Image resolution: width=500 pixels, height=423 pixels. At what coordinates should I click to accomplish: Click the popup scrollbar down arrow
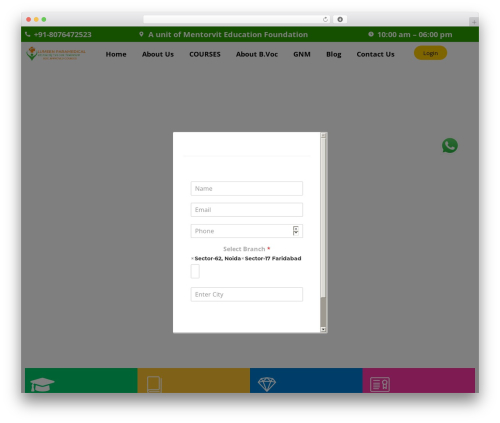323,329
